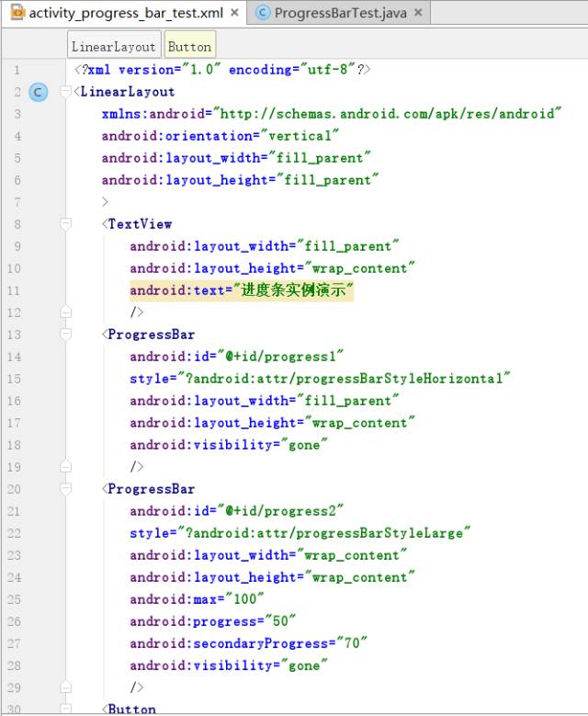Collapse the TextView tag fold on line 8
Image resolution: width=588 pixels, height=716 pixels.
point(66,224)
